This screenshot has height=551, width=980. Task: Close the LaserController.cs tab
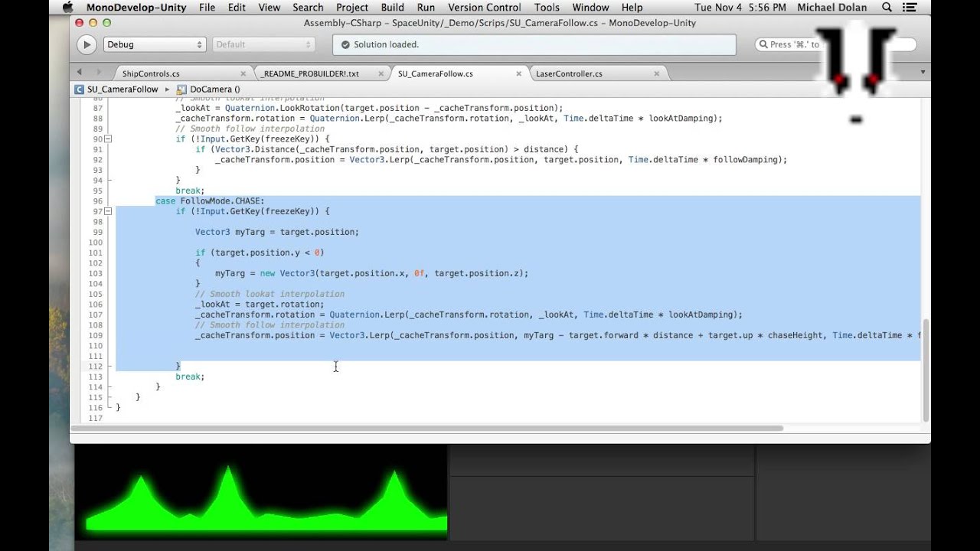tap(657, 73)
